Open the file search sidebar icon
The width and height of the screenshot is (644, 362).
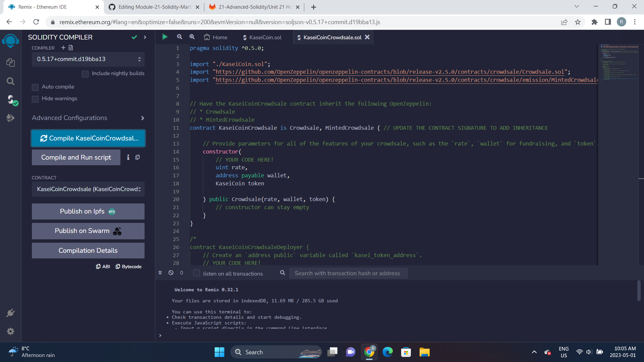click(x=10, y=81)
